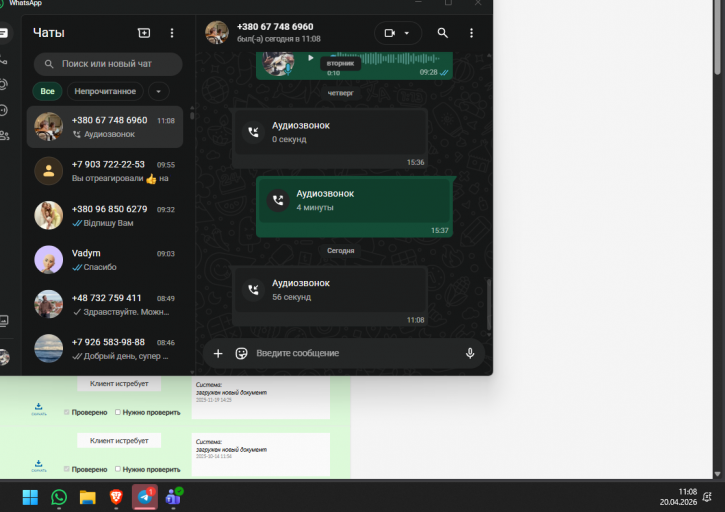Open the conversation three-dot menu
The height and width of the screenshot is (512, 725).
[x=471, y=33]
